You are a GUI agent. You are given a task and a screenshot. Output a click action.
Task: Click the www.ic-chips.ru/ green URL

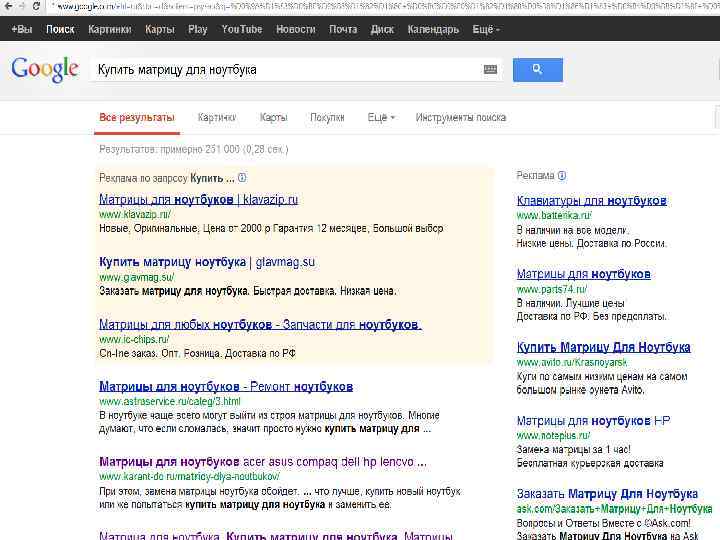pyautogui.click(x=134, y=339)
